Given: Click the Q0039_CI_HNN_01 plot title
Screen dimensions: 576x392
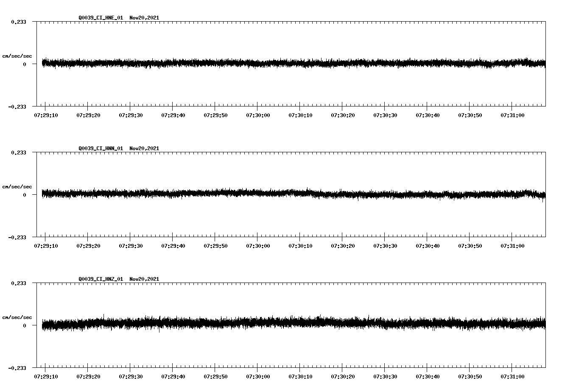Looking at the screenshot, I should point(101,148).
